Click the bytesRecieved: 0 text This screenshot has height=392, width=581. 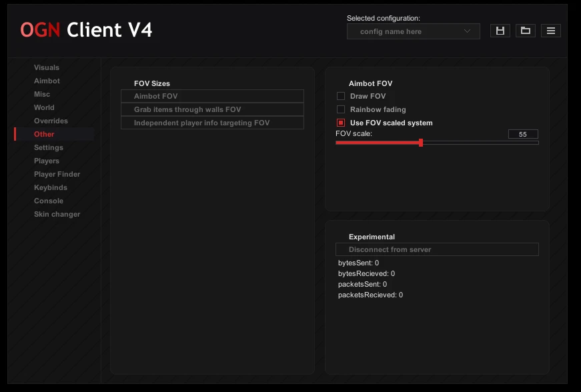(366, 273)
